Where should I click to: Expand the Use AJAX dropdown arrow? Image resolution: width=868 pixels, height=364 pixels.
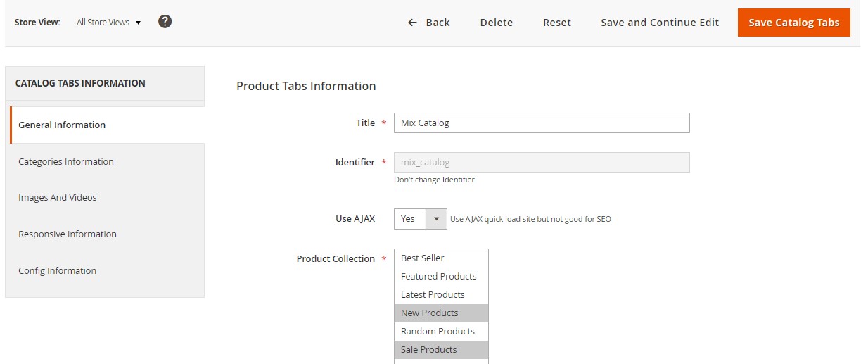pos(436,219)
